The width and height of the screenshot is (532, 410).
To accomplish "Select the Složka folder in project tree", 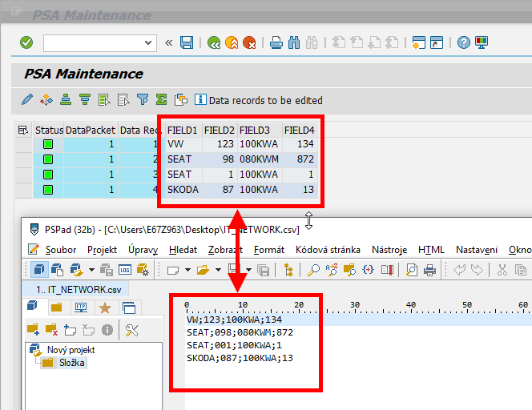I will click(70, 363).
